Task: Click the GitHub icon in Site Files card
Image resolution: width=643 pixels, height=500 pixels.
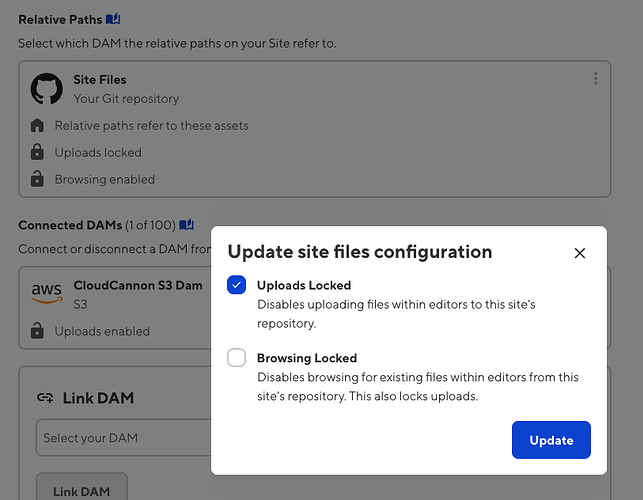Action: (46, 88)
